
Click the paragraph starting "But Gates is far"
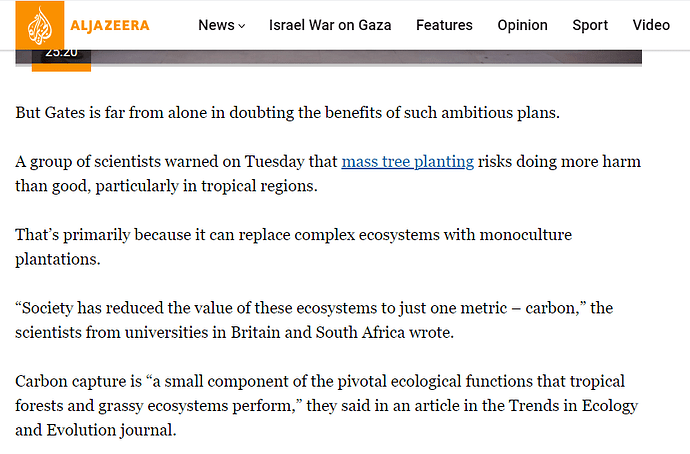(288, 112)
